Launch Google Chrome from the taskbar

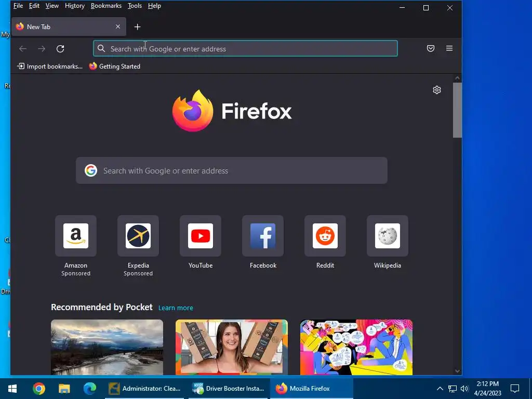39,389
